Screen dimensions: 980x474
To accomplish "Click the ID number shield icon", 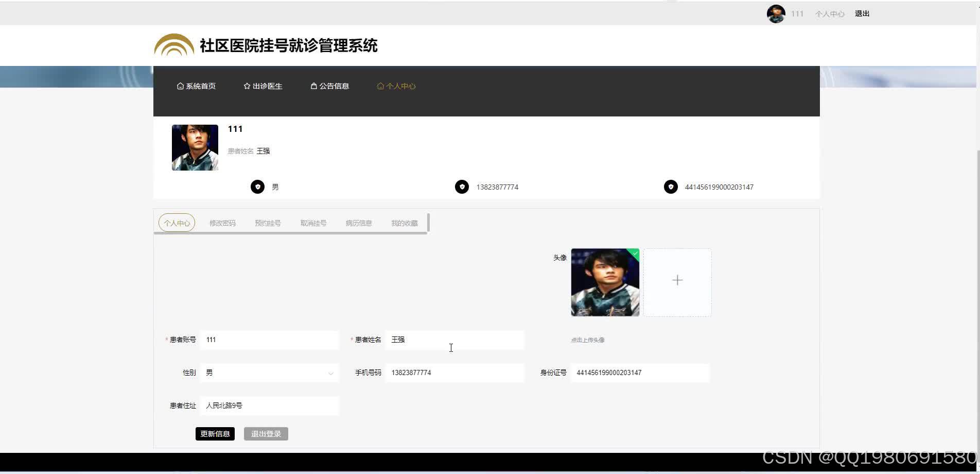I will 671,187.
